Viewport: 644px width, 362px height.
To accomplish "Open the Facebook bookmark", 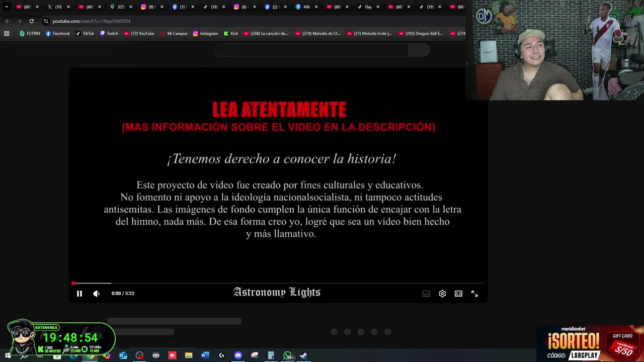I will pyautogui.click(x=58, y=34).
